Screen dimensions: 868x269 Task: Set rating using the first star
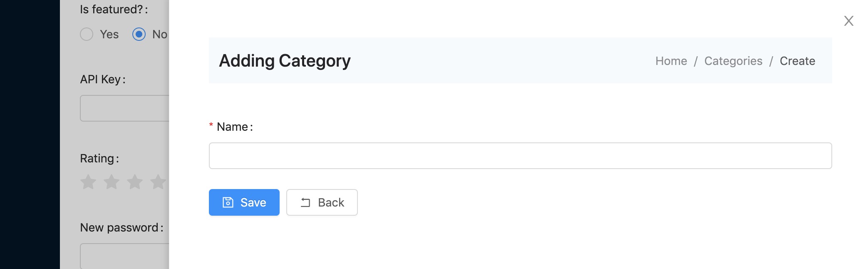click(x=88, y=182)
